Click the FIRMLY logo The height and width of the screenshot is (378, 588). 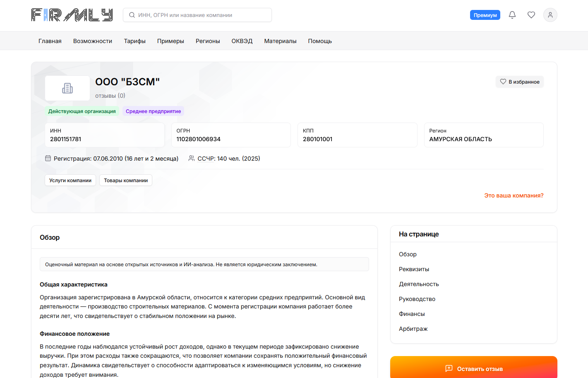[72, 15]
